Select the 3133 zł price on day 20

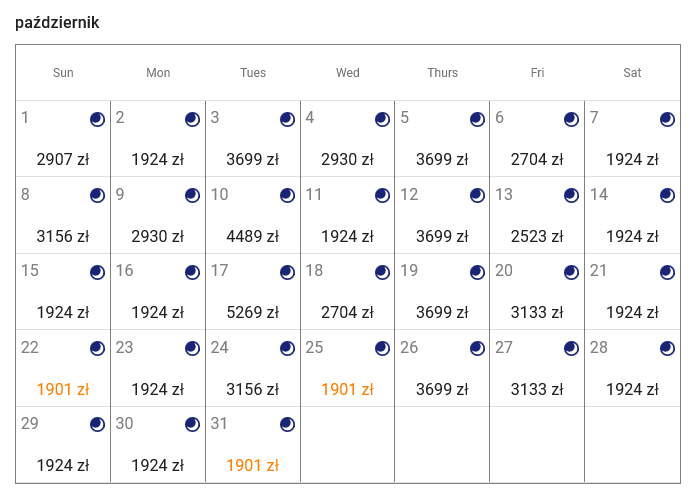coord(537,312)
